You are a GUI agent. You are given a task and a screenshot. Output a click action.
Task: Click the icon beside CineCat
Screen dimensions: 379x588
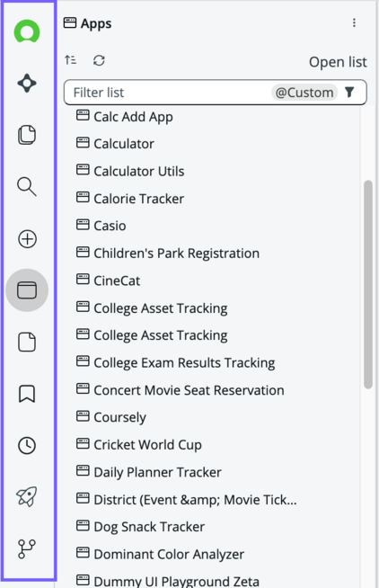(83, 279)
